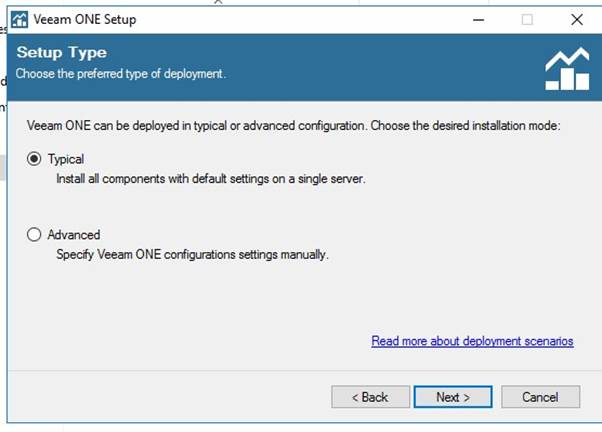This screenshot has width=602, height=432.
Task: Click the white chart logo in header
Action: pyautogui.click(x=567, y=69)
